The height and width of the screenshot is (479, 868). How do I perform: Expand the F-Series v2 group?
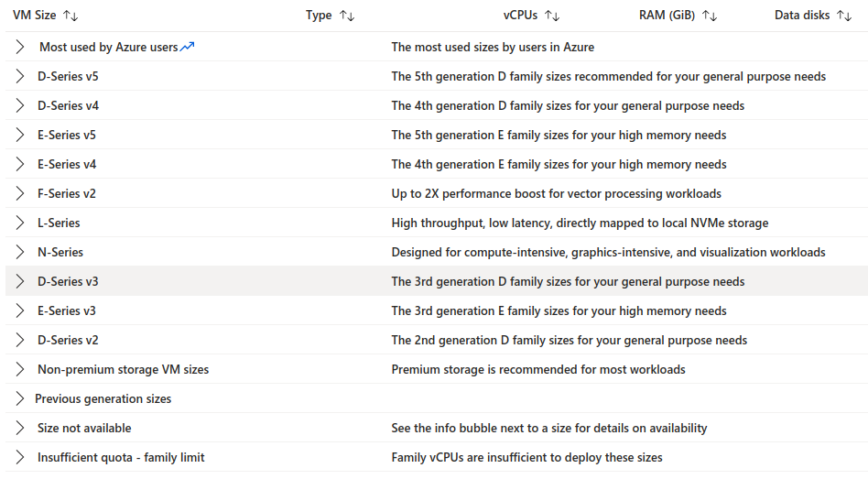pyautogui.click(x=20, y=193)
